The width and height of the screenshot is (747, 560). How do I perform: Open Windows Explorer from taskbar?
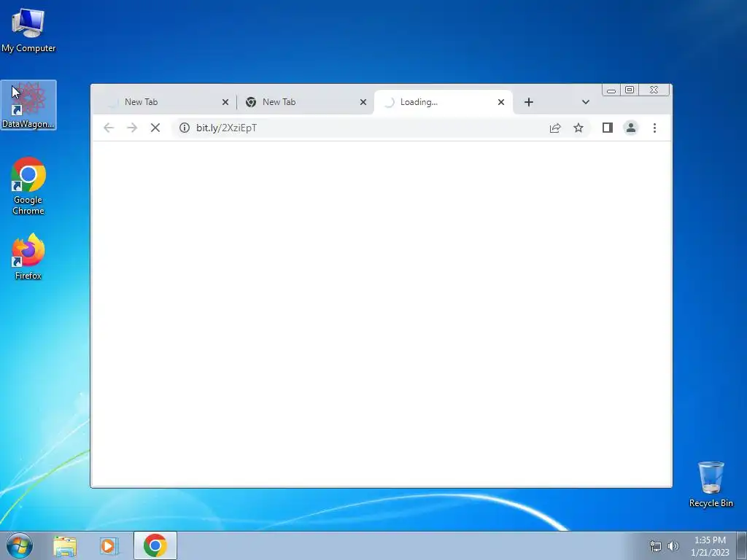[x=65, y=545]
